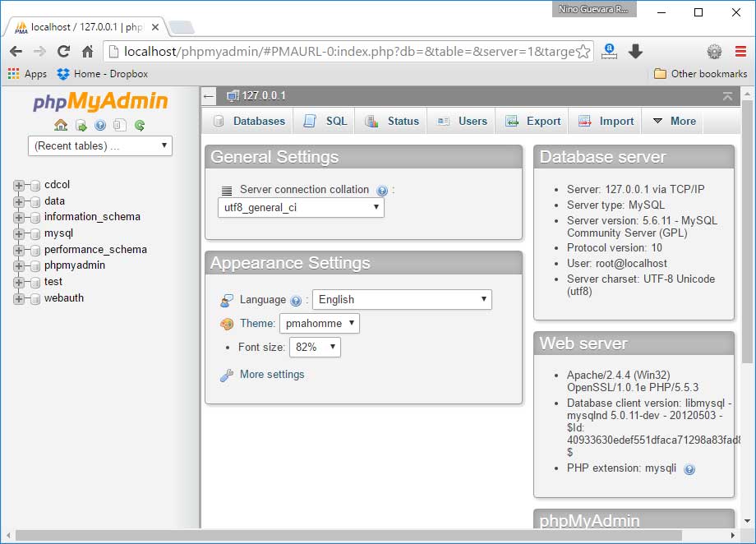Open the Theme dropdown showing pmahomme
The width and height of the screenshot is (756, 544).
(319, 323)
